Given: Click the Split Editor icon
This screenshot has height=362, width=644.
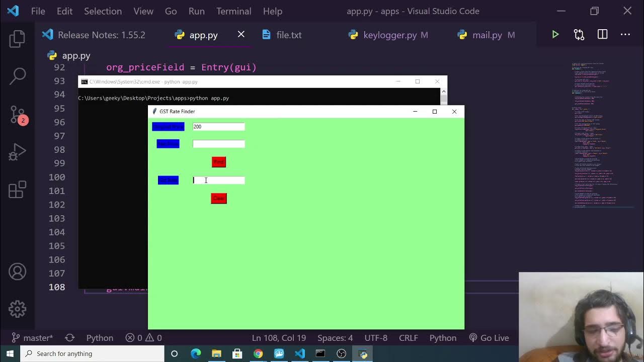Looking at the screenshot, I should 602,35.
